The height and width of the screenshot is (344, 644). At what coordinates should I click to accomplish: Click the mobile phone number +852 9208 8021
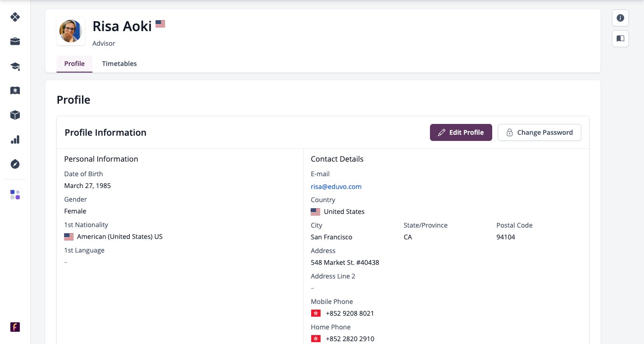[350, 313]
